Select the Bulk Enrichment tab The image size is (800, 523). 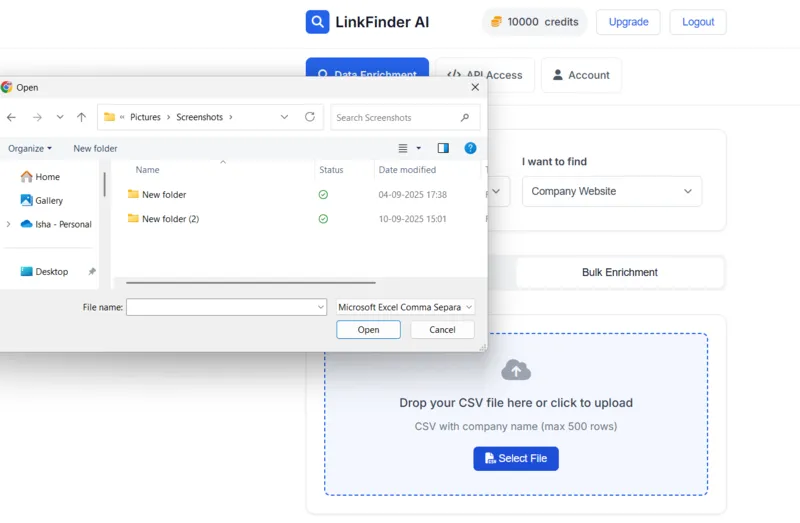point(619,272)
